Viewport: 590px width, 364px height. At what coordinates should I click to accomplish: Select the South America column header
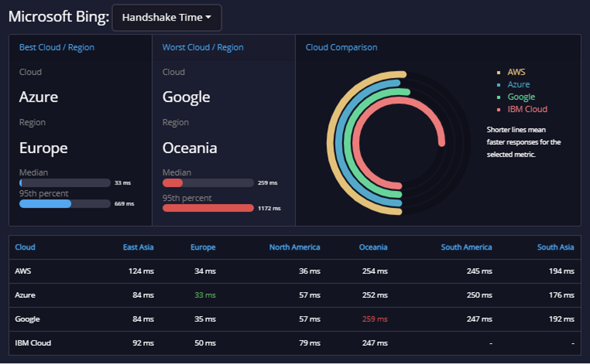466,247
